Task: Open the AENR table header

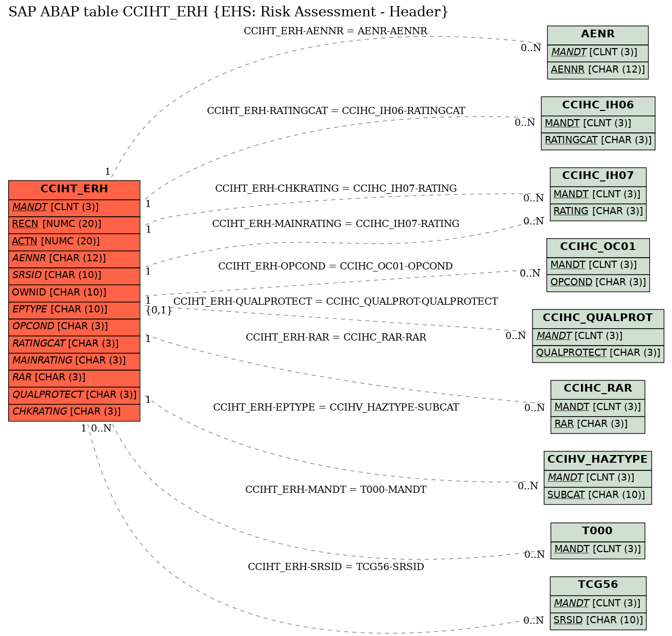Action: 598,35
